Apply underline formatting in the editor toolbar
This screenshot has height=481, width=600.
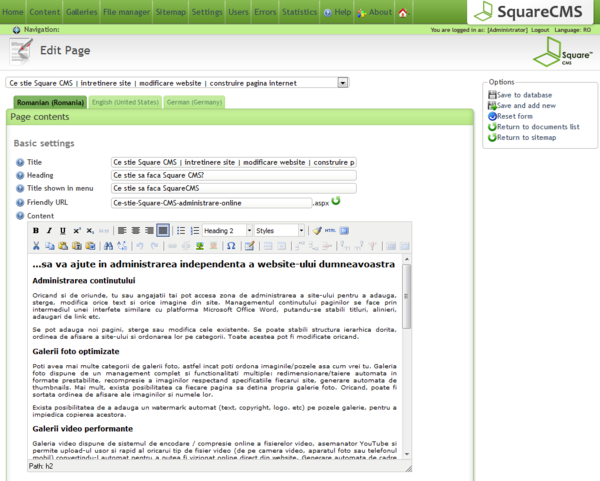[62, 231]
